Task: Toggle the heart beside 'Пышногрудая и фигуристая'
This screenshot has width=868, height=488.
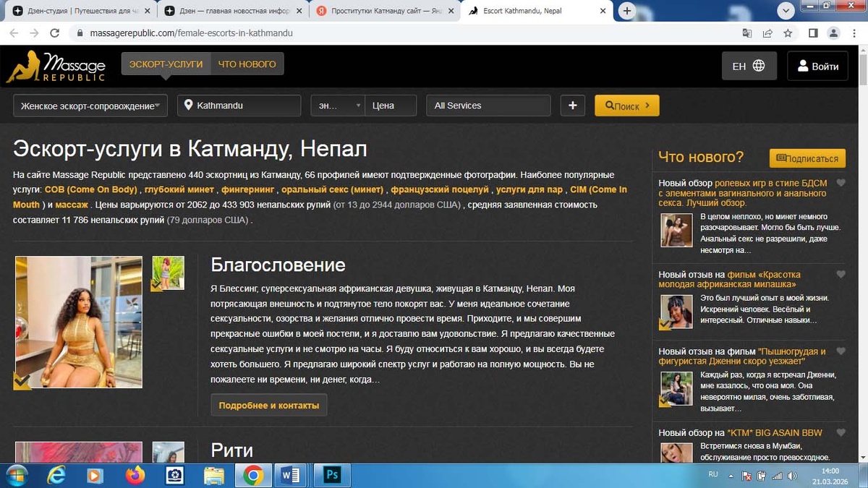Action: 841,351
